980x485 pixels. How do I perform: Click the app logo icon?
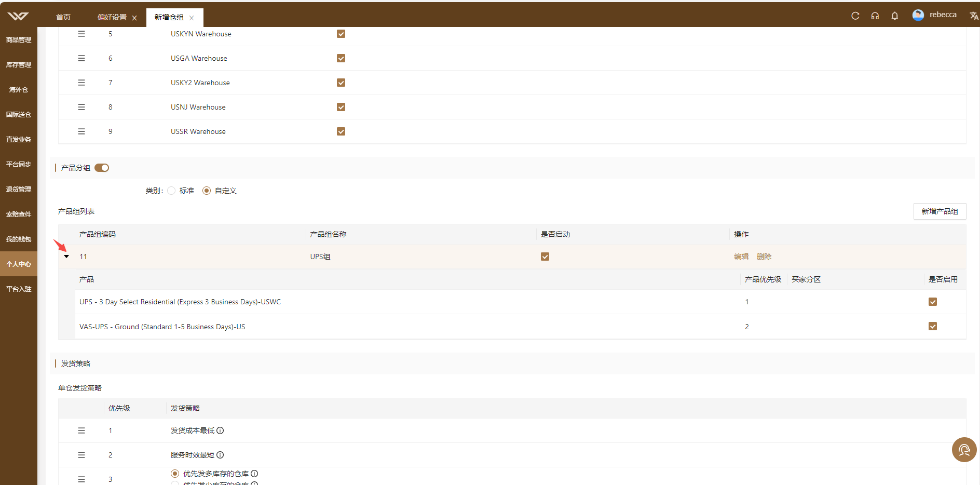point(18,16)
